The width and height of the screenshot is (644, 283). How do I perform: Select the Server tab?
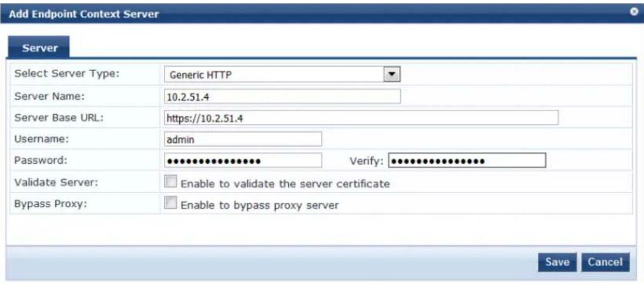click(x=39, y=48)
